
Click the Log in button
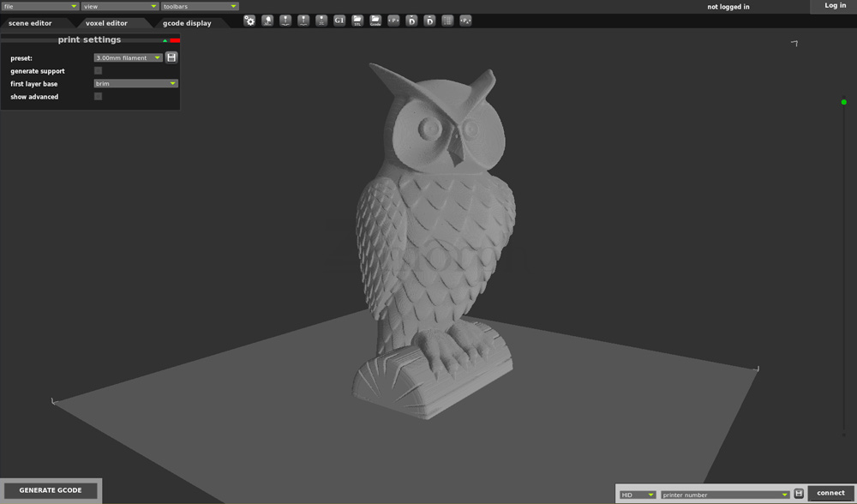coord(835,6)
